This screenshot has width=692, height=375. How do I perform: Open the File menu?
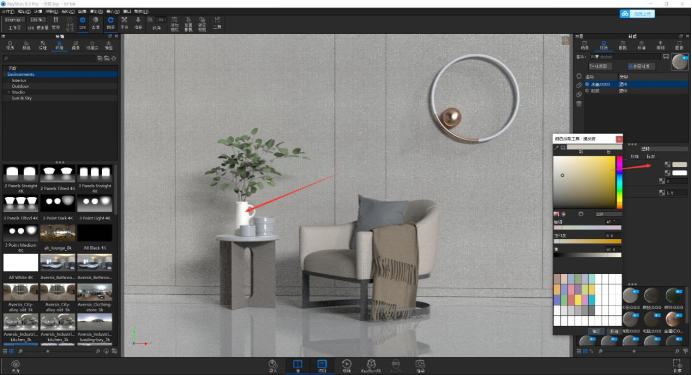pyautogui.click(x=8, y=11)
